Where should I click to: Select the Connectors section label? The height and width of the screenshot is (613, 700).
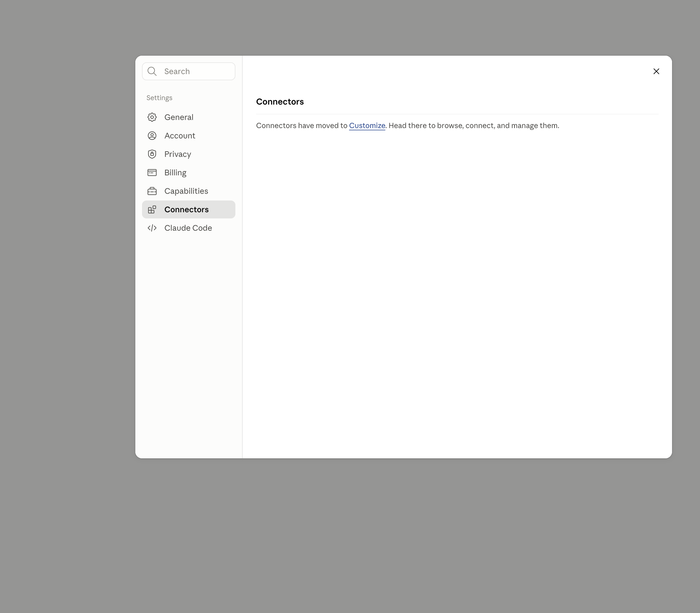(186, 210)
